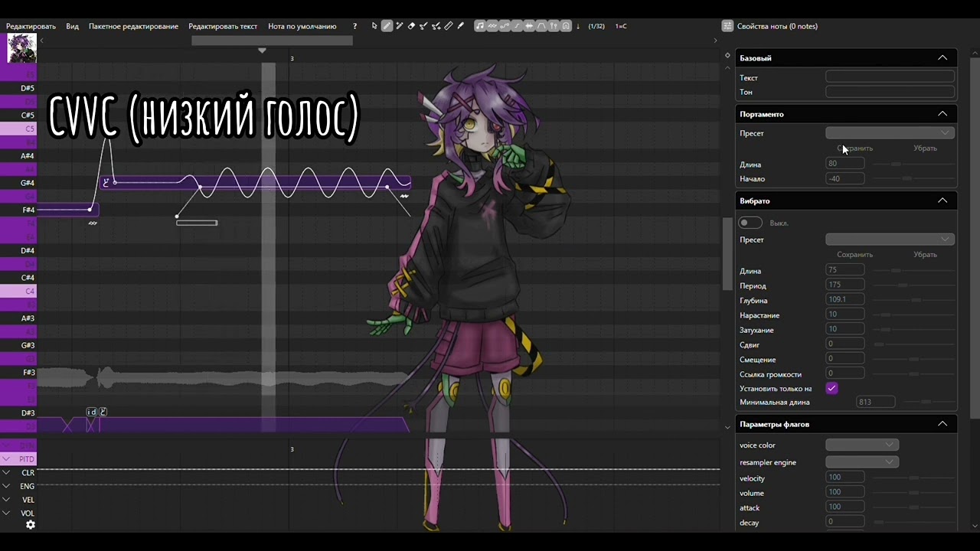Toggle note parameters display icon
Viewport: 980px width, 551px height.
point(554,26)
